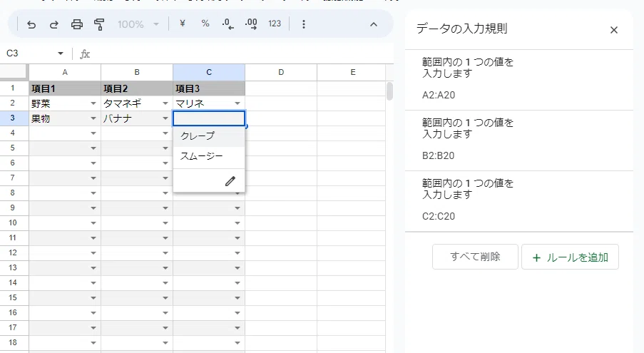Click the pencil edit icon in dropdown popup
Image resolution: width=644 pixels, height=353 pixels.
click(230, 181)
